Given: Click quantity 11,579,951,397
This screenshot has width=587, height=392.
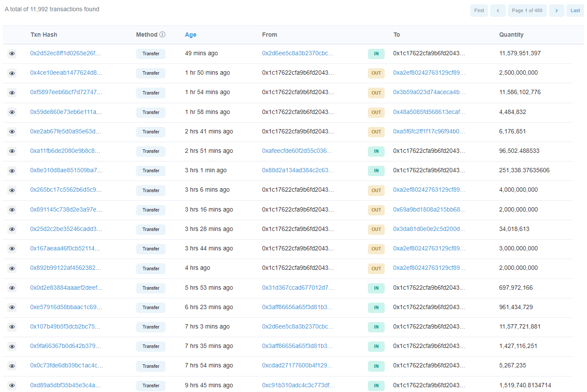Looking at the screenshot, I should point(520,53).
